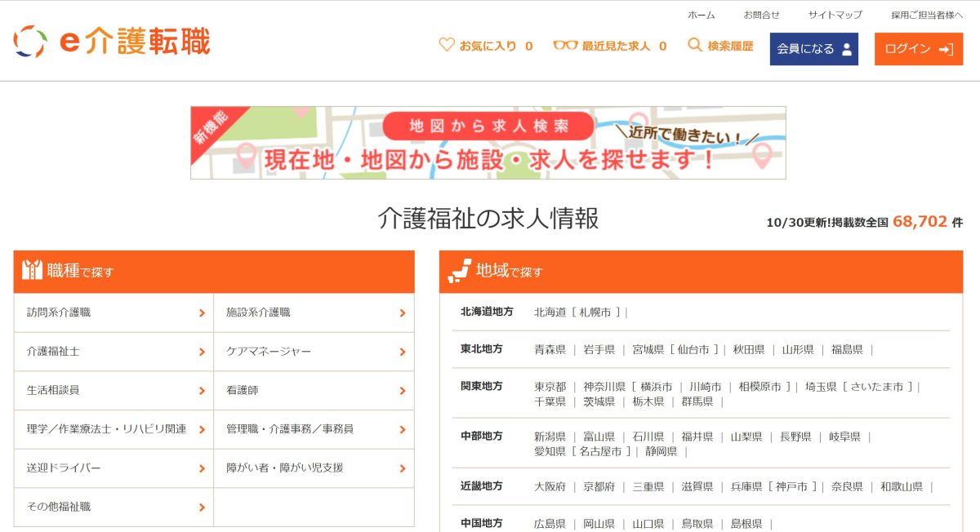Image resolution: width=980 pixels, height=532 pixels.
Task: Click the person icon on 会員になる
Action: coord(847,49)
